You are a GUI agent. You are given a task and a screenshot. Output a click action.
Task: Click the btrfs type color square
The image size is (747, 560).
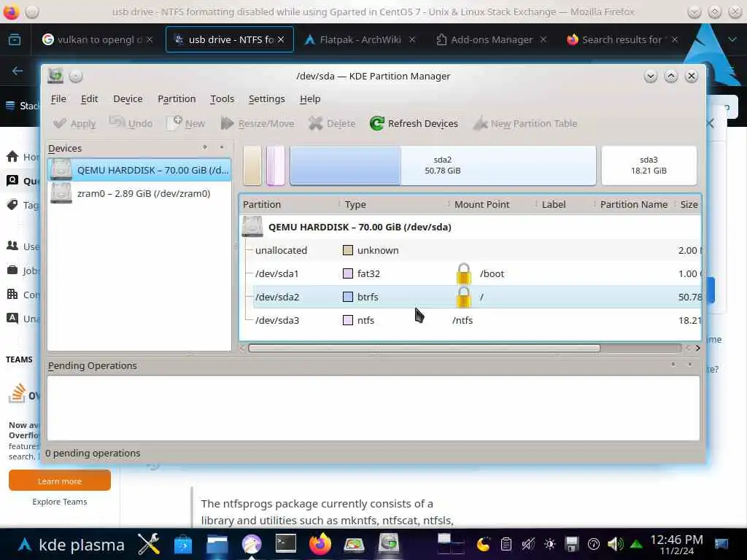[x=348, y=297]
